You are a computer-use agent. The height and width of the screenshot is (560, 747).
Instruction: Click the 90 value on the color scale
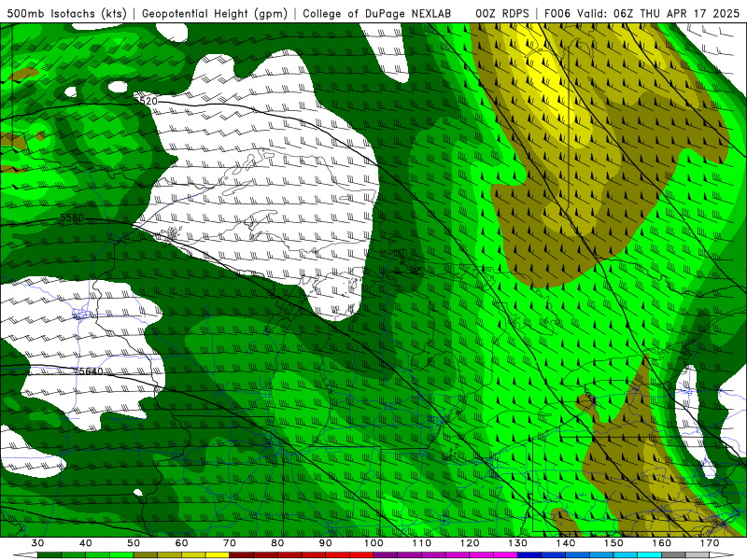[x=326, y=543]
